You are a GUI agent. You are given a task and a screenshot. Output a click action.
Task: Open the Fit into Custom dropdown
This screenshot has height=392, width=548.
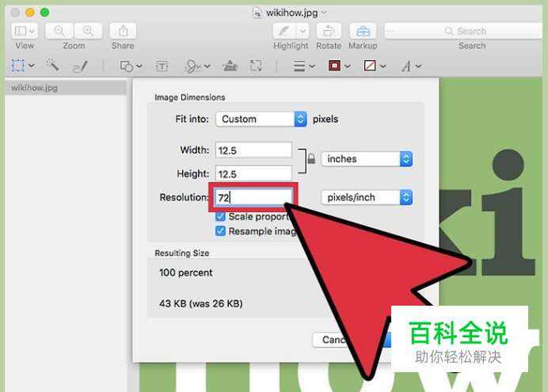tap(261, 119)
